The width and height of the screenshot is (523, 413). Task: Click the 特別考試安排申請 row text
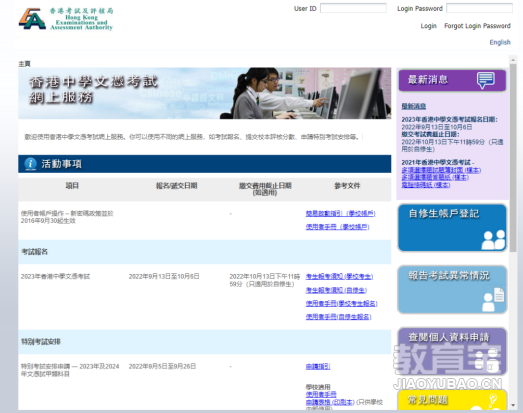pyautogui.click(x=70, y=370)
